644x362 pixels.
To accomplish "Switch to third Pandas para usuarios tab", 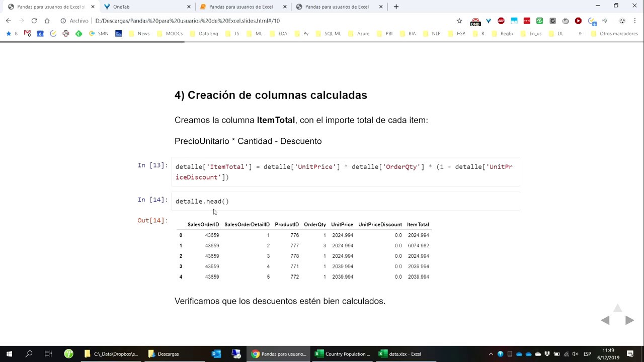I will [241, 7].
